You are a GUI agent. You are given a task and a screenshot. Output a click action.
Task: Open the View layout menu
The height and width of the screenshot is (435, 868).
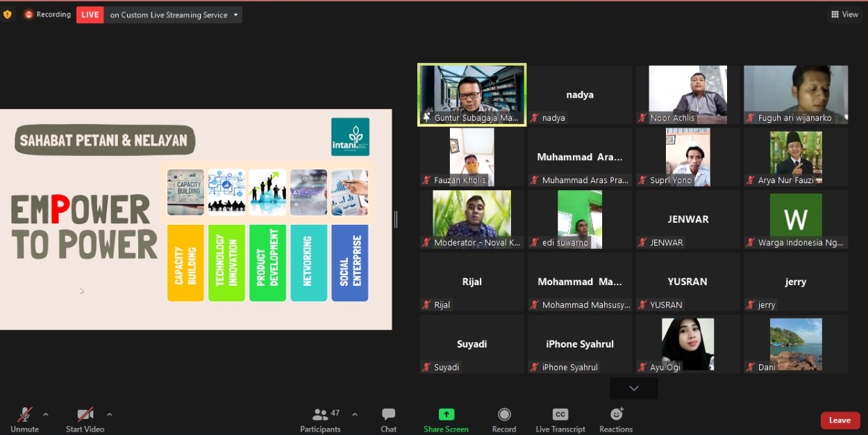(844, 15)
